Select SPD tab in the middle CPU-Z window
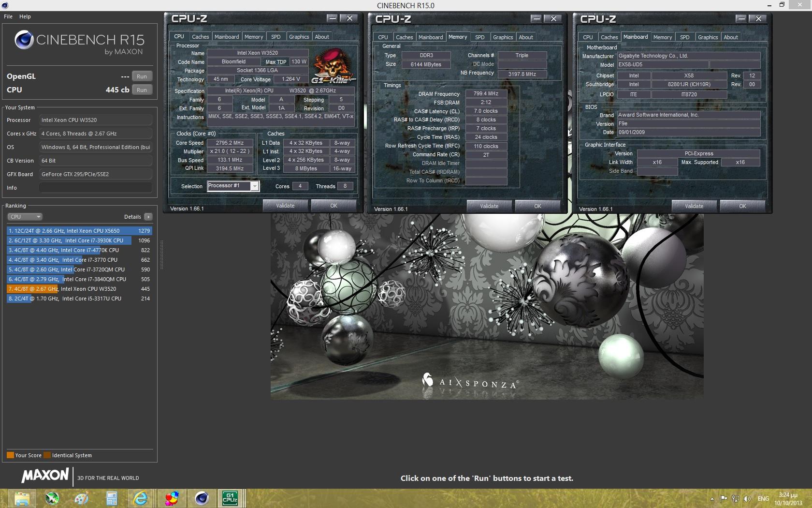The height and width of the screenshot is (508, 812). [x=480, y=37]
